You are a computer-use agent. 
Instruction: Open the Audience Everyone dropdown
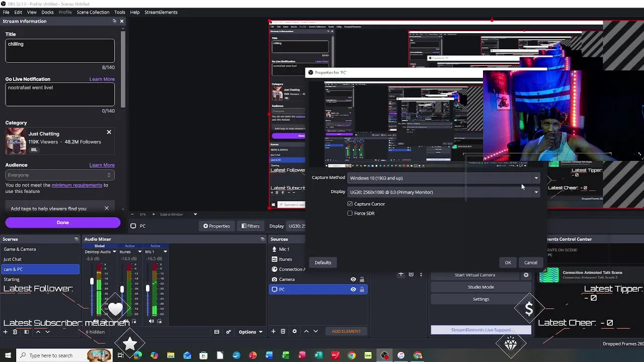click(x=59, y=175)
